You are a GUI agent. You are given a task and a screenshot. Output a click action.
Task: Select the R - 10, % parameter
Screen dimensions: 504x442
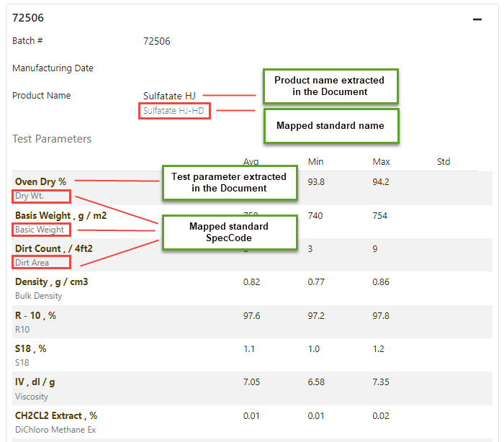pyautogui.click(x=35, y=315)
